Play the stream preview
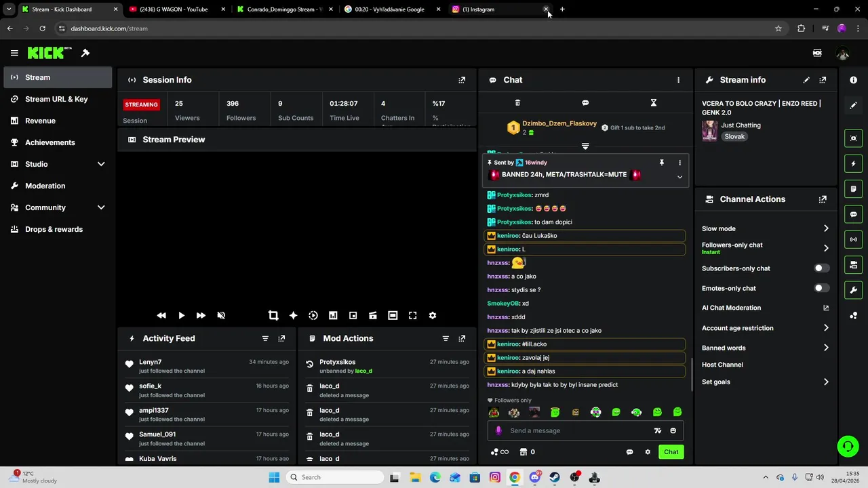Screen dimensions: 868x488 point(181,315)
